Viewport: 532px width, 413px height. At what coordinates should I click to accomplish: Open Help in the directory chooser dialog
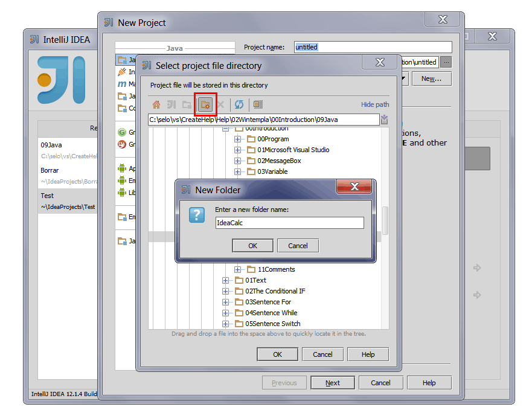tap(368, 354)
